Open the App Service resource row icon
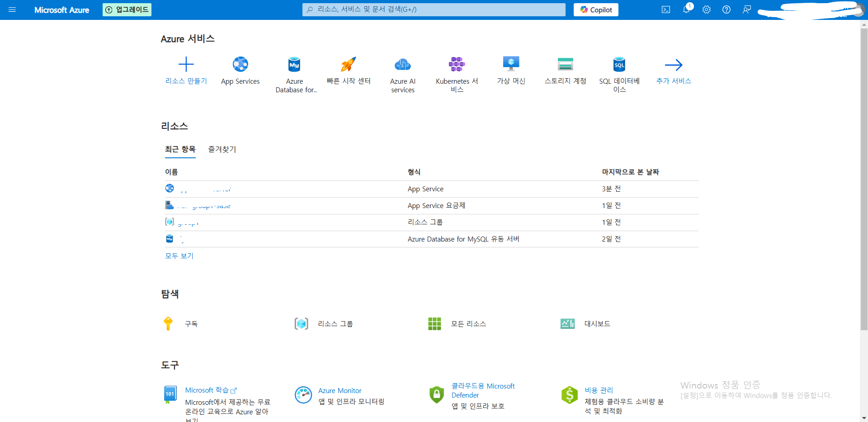 point(170,188)
